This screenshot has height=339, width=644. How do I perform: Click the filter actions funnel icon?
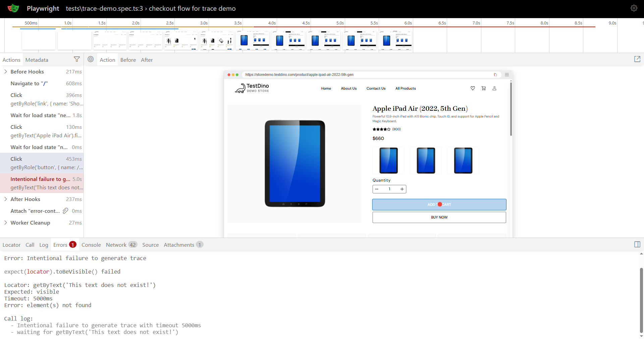[x=77, y=59]
